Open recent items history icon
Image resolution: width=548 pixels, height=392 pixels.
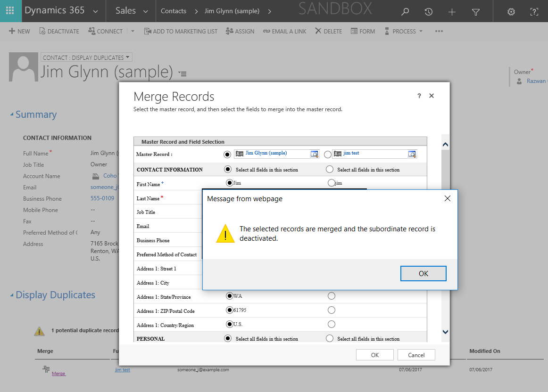pyautogui.click(x=429, y=12)
